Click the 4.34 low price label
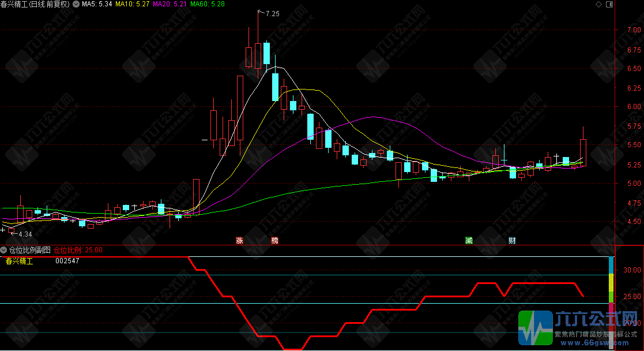This screenshot has width=644, height=351. 25,234
